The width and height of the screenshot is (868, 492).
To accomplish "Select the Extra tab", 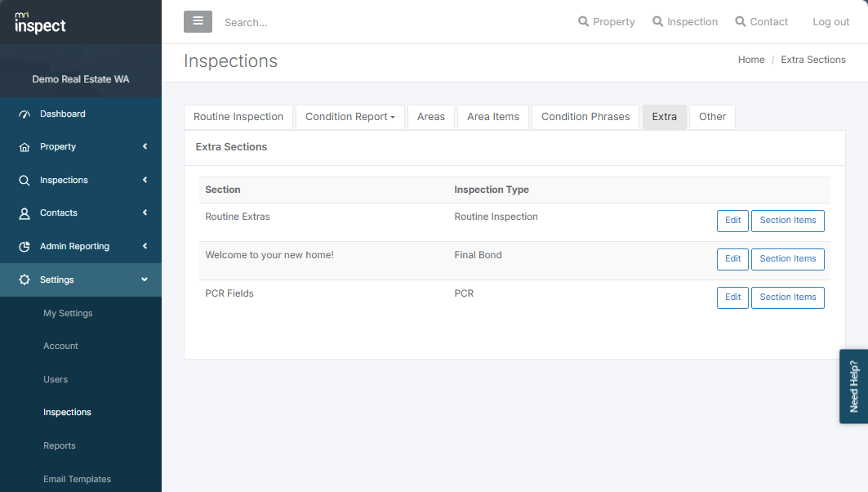I will pyautogui.click(x=665, y=117).
